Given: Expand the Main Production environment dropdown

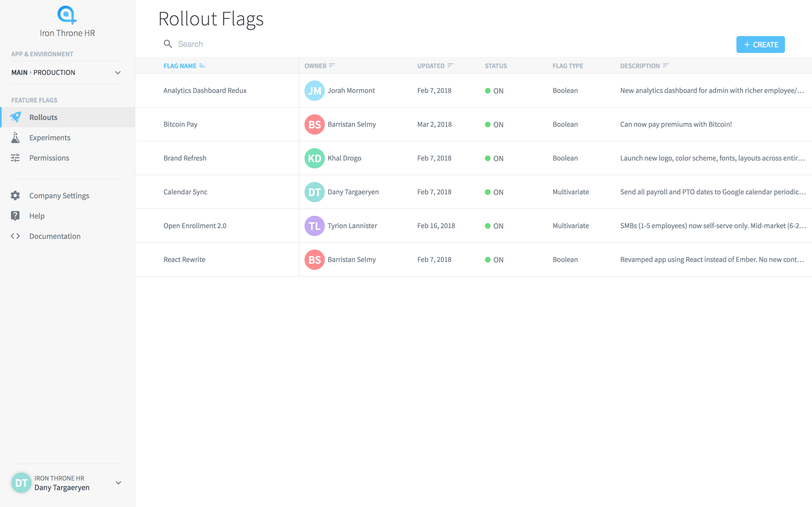Looking at the screenshot, I should pos(118,72).
